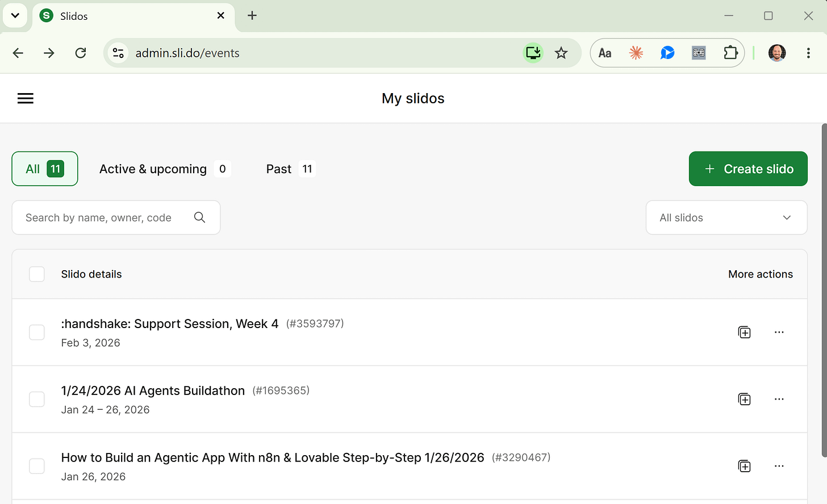Open the QR code extension
The width and height of the screenshot is (827, 504).
[x=699, y=53]
